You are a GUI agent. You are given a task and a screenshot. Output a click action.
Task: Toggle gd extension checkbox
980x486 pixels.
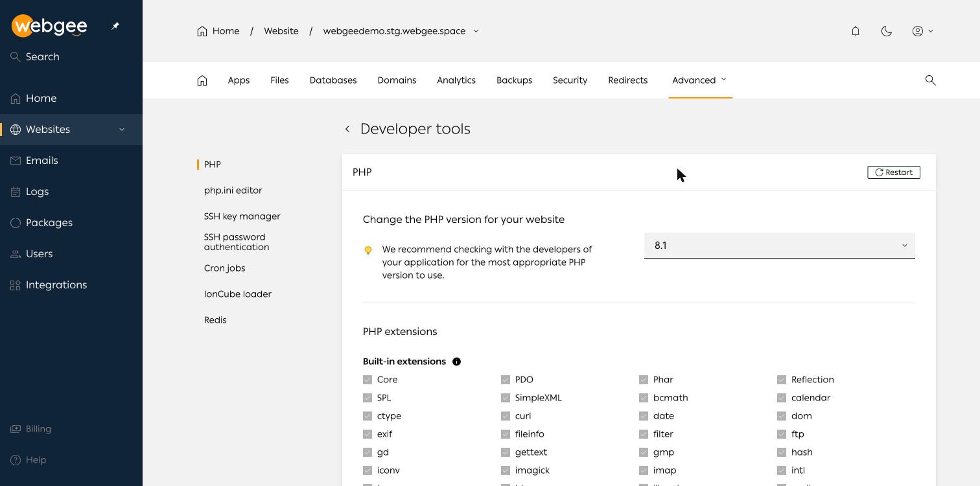tap(367, 452)
